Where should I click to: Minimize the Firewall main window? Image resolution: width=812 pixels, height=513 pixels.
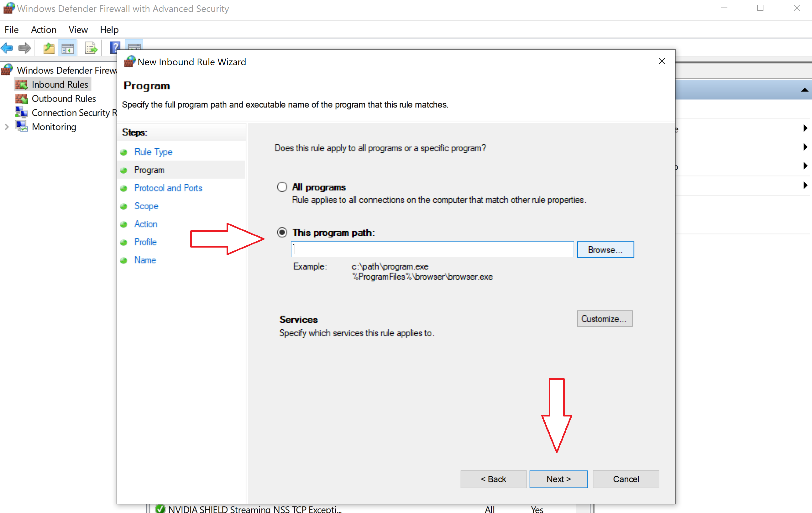pyautogui.click(x=724, y=8)
